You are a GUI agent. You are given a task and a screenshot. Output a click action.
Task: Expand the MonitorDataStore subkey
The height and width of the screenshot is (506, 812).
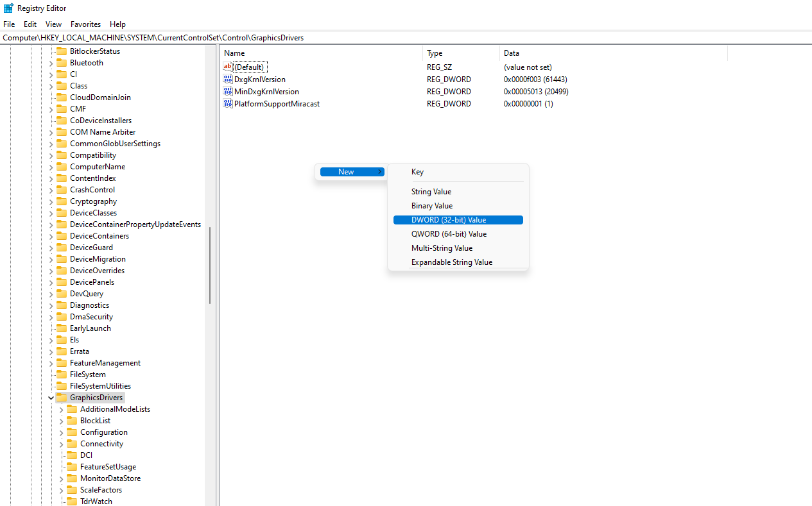[61, 478]
